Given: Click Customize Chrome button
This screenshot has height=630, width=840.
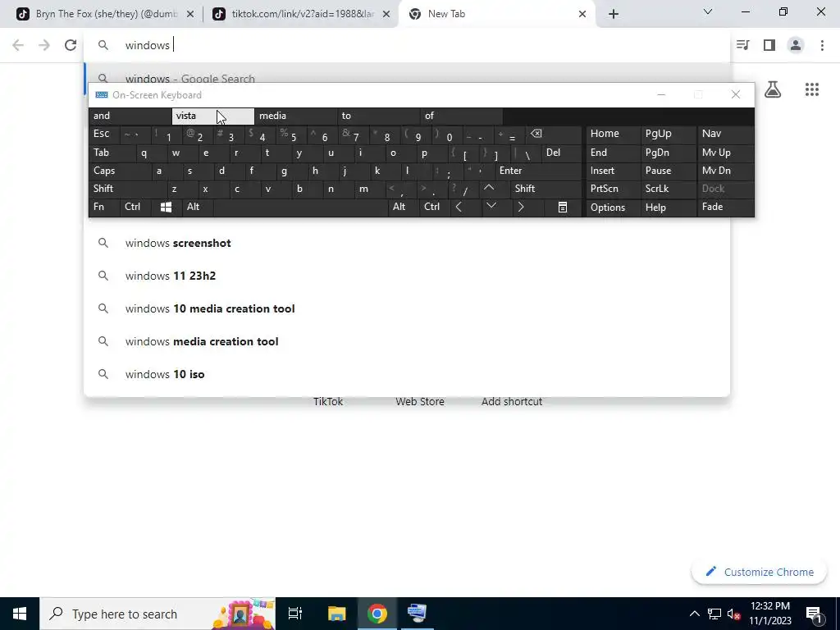Looking at the screenshot, I should 759,572.
